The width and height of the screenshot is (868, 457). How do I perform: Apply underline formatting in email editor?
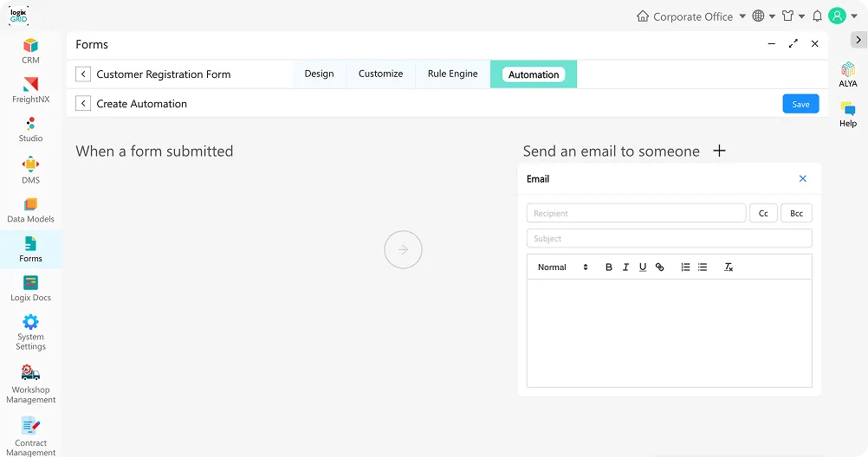coord(643,267)
